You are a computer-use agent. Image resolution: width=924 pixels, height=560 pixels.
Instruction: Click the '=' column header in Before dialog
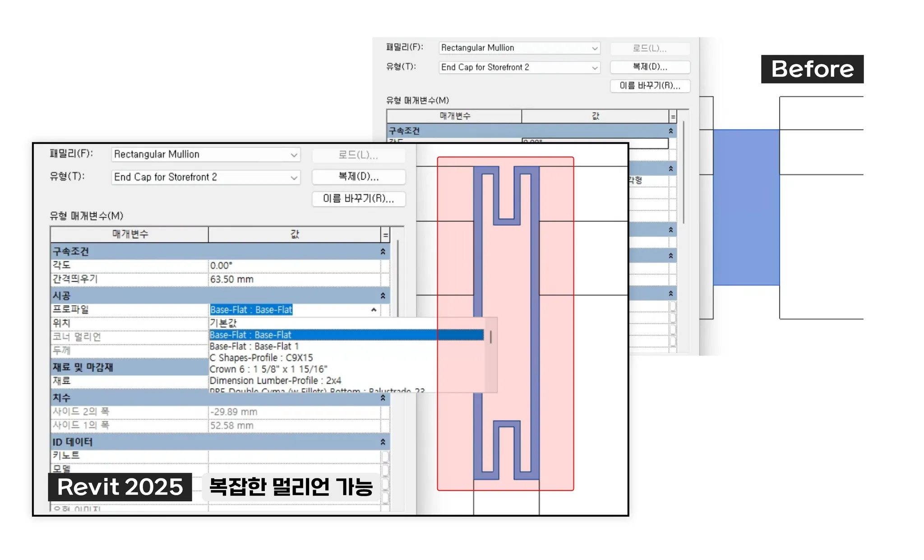673,116
